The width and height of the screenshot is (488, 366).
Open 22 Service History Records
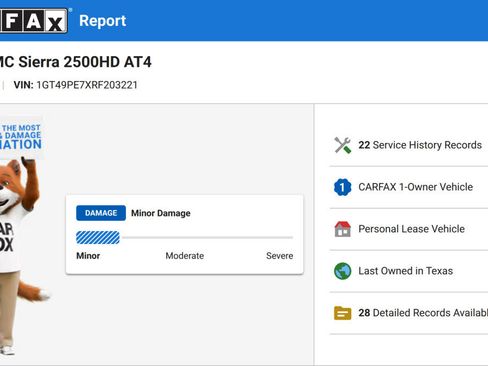pyautogui.click(x=420, y=145)
